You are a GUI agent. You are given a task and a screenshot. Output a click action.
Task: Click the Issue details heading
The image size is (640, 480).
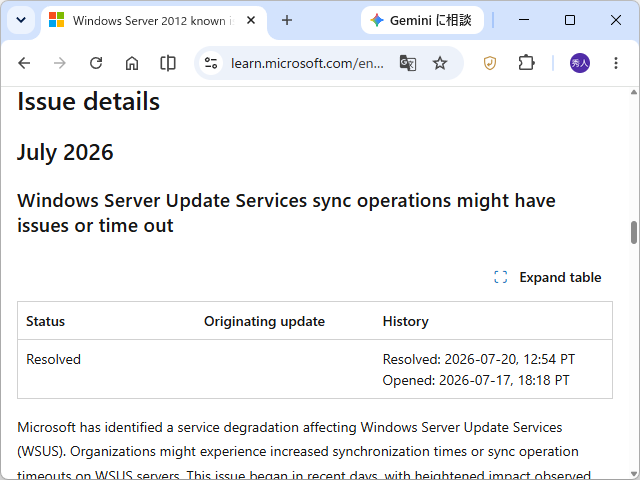[88, 102]
